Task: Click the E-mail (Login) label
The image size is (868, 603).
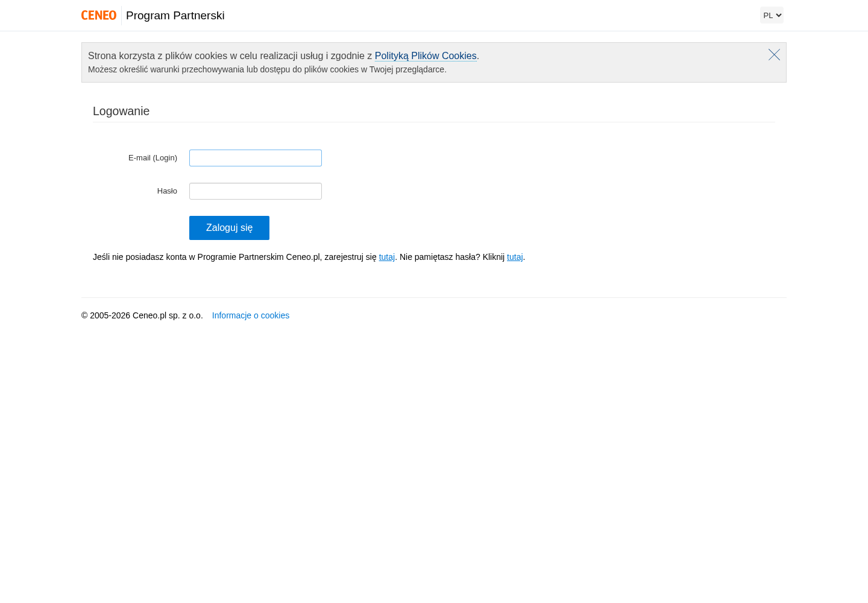Action: pyautogui.click(x=153, y=158)
